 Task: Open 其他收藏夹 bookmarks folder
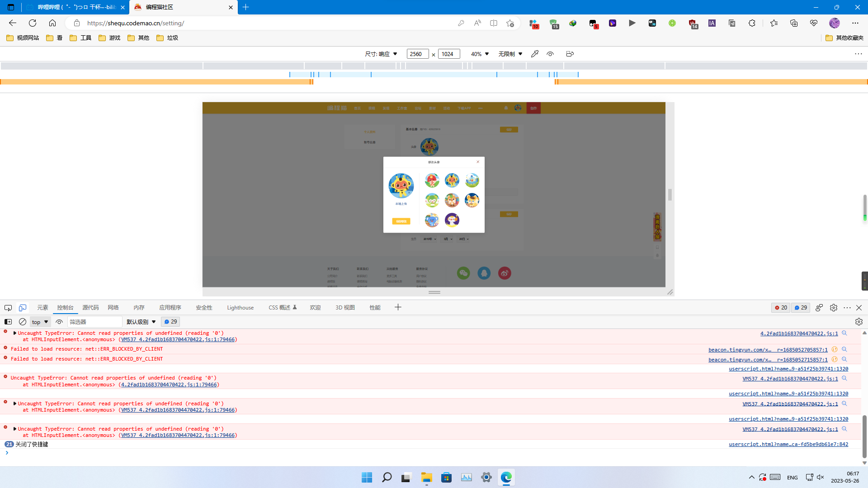coord(844,38)
